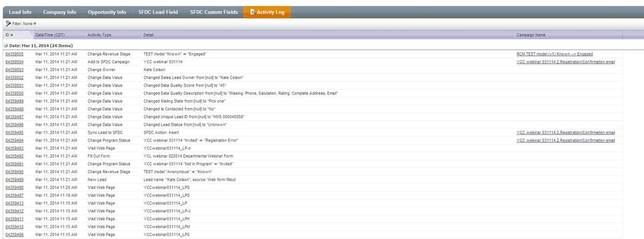Viewport: 644px width, 239px height.
Task: Click 'Lead name: Kate Colson' detail text
Action: click(190, 180)
